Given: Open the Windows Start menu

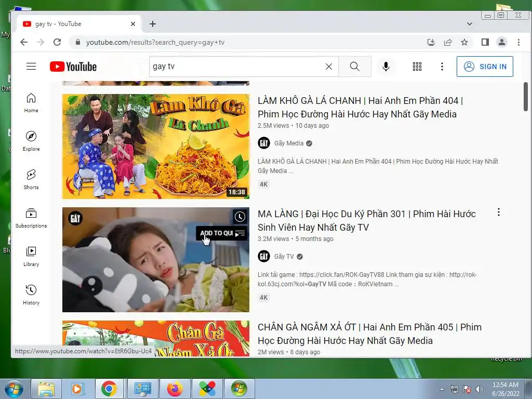Looking at the screenshot, I should click(14, 389).
